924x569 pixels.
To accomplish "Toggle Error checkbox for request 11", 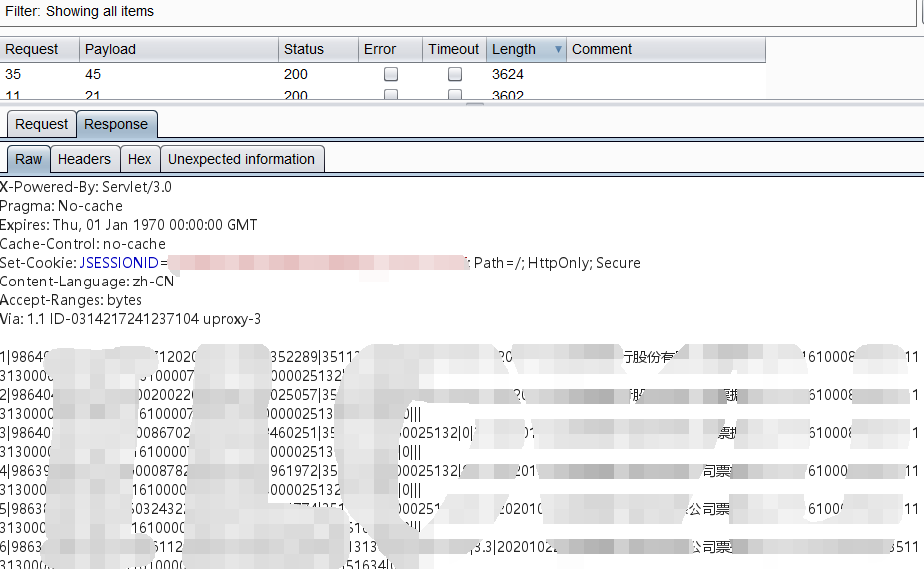I will click(391, 95).
